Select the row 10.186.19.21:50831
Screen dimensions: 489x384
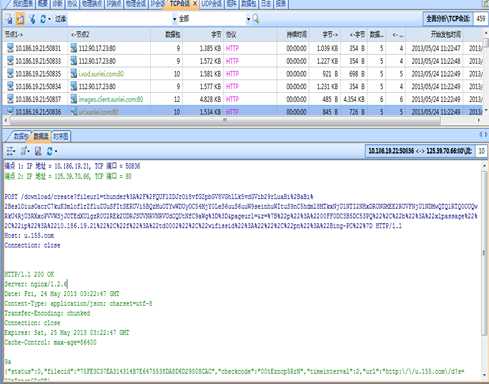243,48
